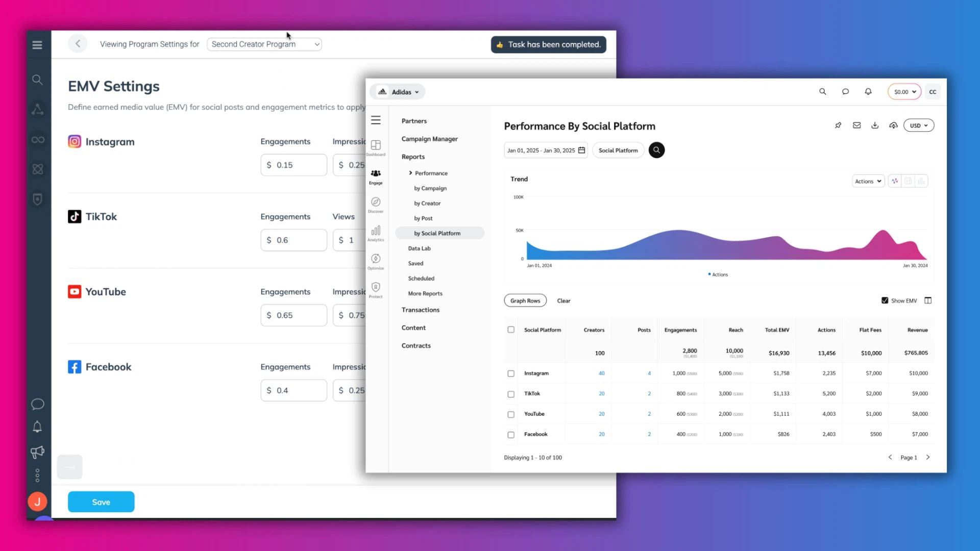Open the Second Creator Program dropdown
The image size is (980, 551).
264,44
